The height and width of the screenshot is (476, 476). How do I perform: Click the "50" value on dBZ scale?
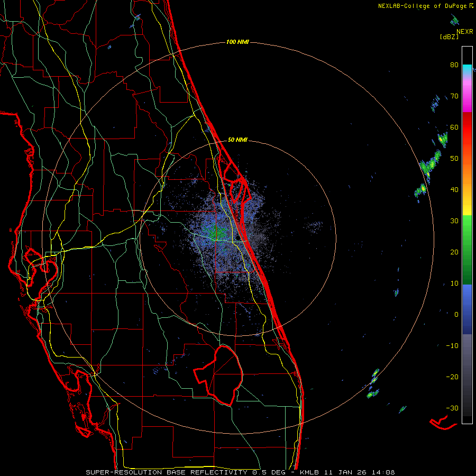[x=454, y=159]
